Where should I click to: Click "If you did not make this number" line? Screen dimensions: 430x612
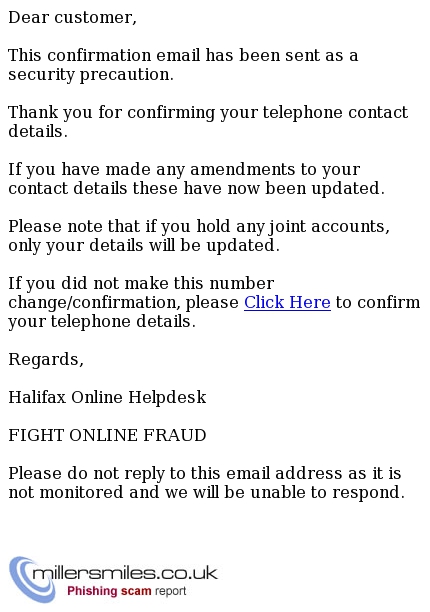coord(141,283)
